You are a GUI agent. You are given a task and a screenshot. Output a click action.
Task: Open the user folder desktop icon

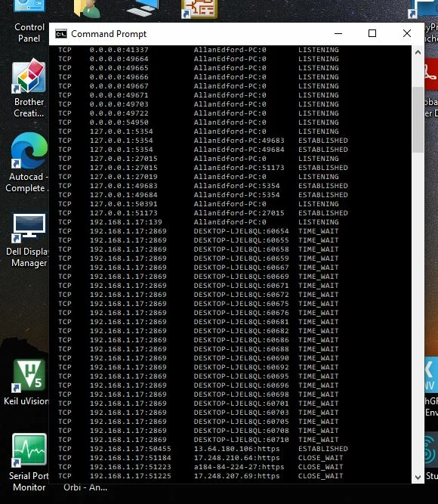click(x=88, y=8)
